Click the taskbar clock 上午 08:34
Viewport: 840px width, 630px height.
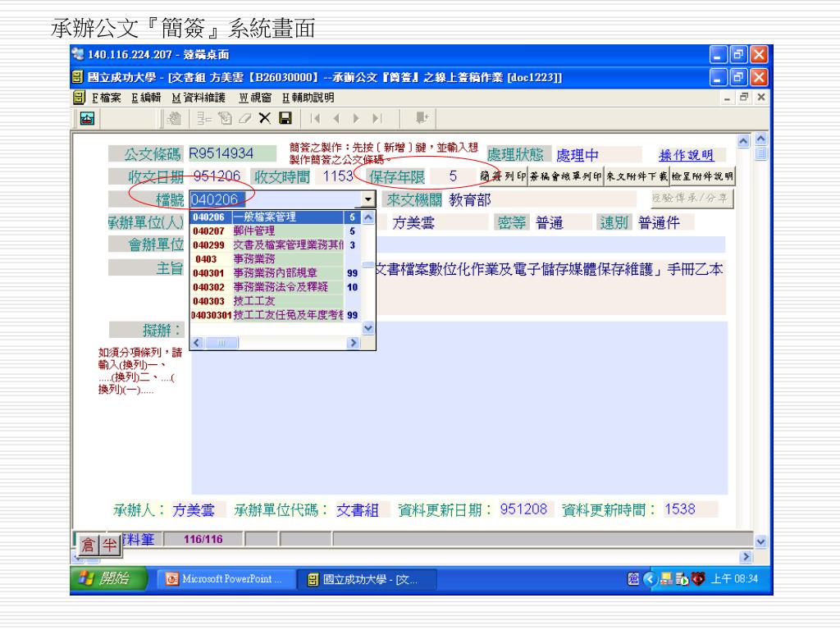pos(734,579)
